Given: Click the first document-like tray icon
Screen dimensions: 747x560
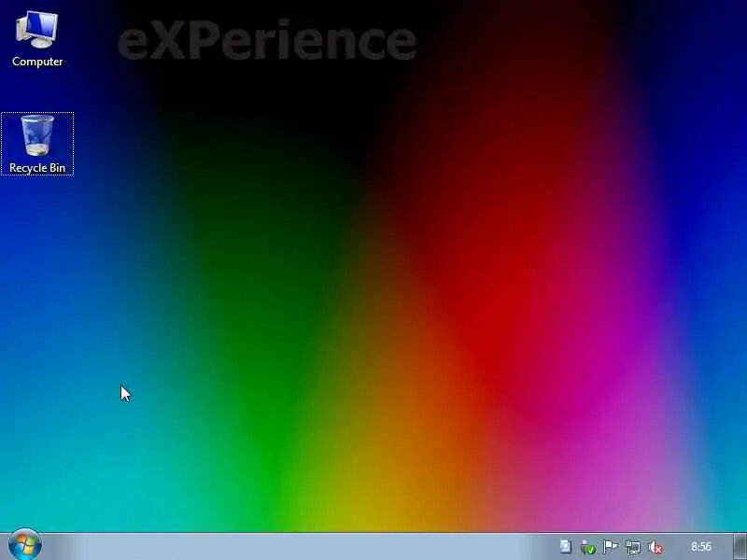Looking at the screenshot, I should (x=566, y=547).
